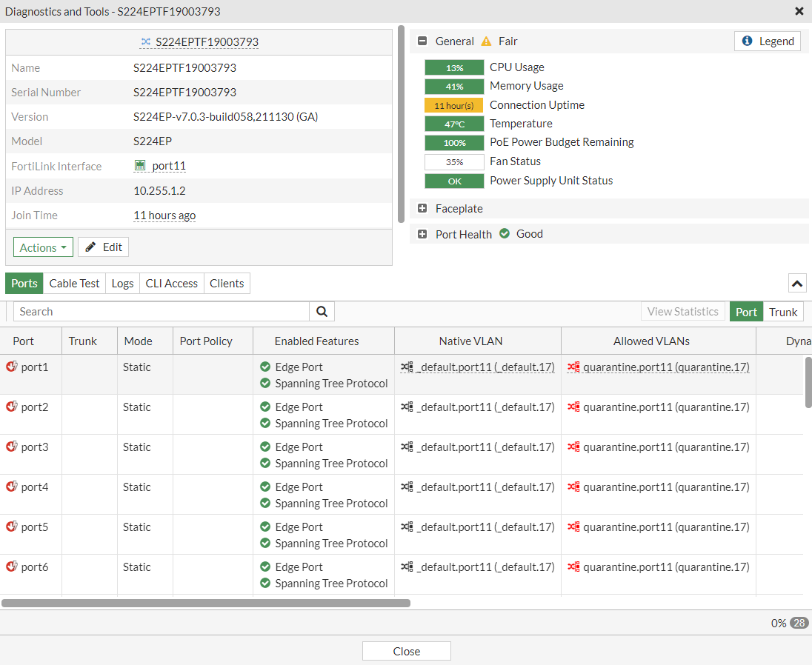Open the Actions dropdown
The width and height of the screenshot is (812, 665).
click(x=42, y=247)
